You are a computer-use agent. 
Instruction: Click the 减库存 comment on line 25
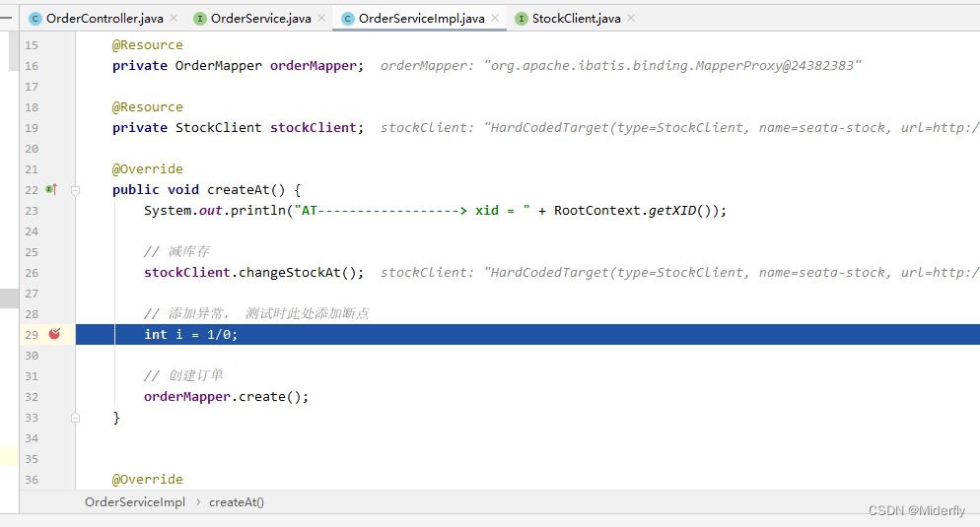tap(176, 251)
